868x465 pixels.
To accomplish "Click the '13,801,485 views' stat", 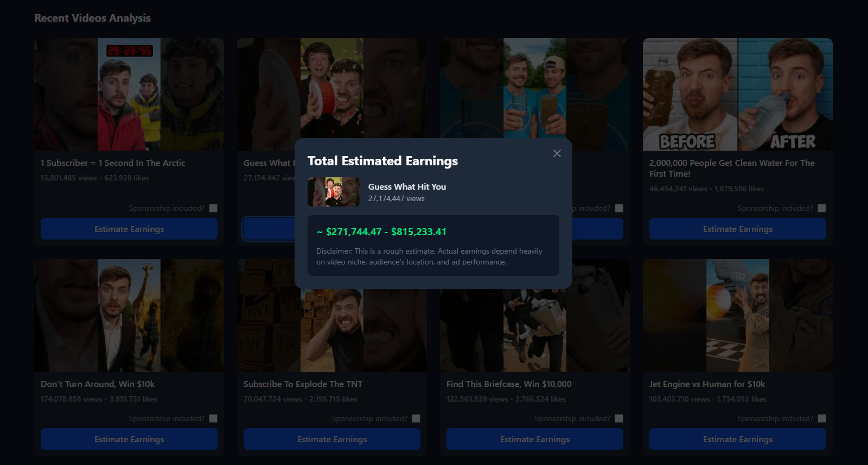I will point(69,178).
